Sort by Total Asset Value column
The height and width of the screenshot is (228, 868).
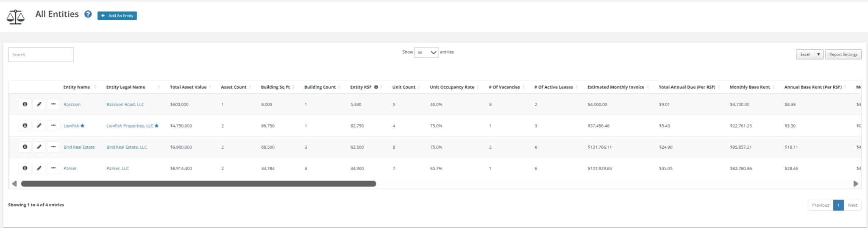pyautogui.click(x=188, y=87)
